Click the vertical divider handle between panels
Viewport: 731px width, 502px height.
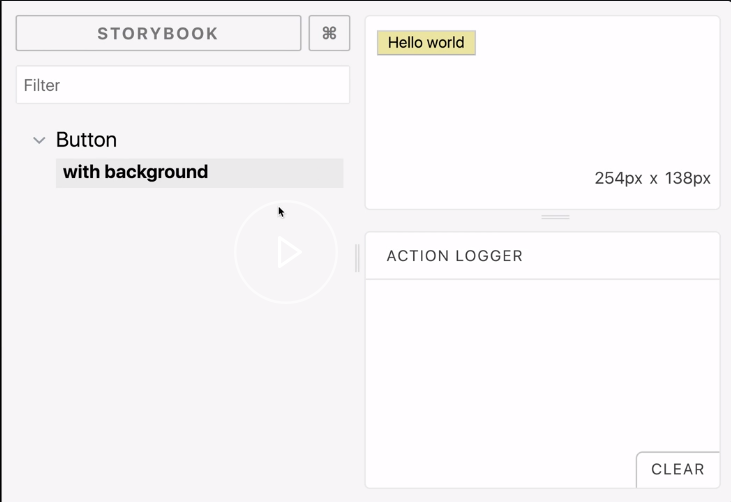[x=357, y=257]
